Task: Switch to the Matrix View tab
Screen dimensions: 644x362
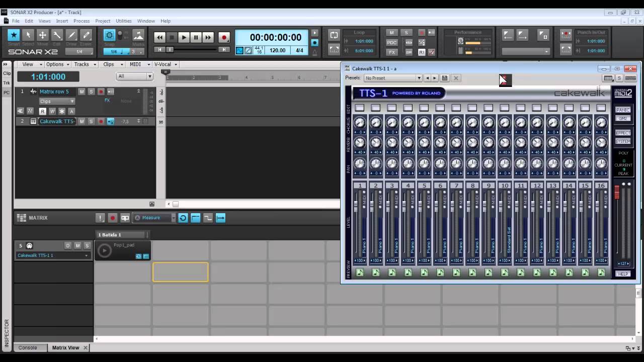Action: tap(66, 347)
